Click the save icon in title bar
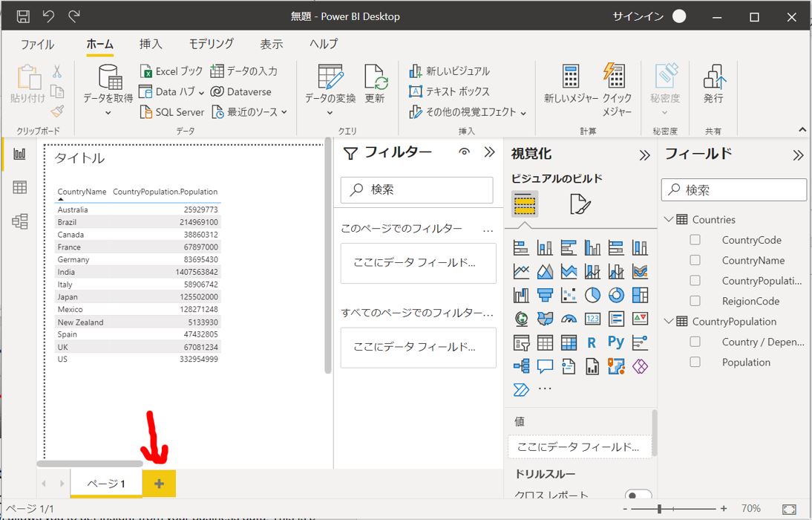812x520 pixels. (23, 16)
